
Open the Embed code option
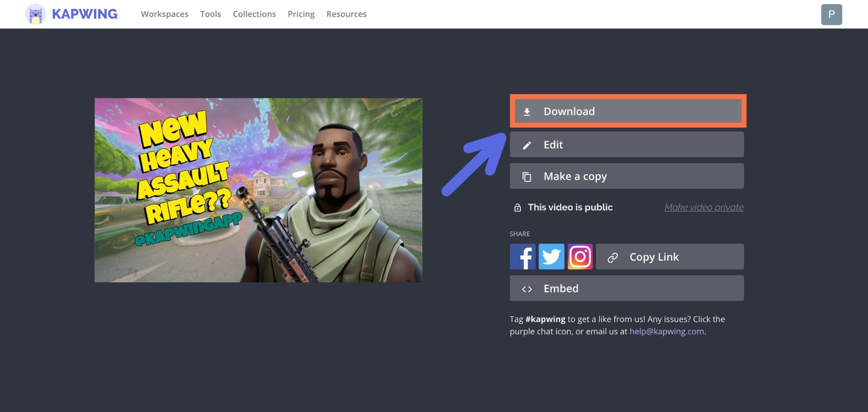627,288
